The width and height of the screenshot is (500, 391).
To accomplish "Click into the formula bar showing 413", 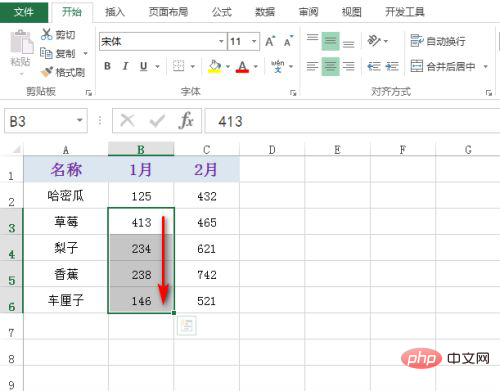I will [x=352, y=121].
